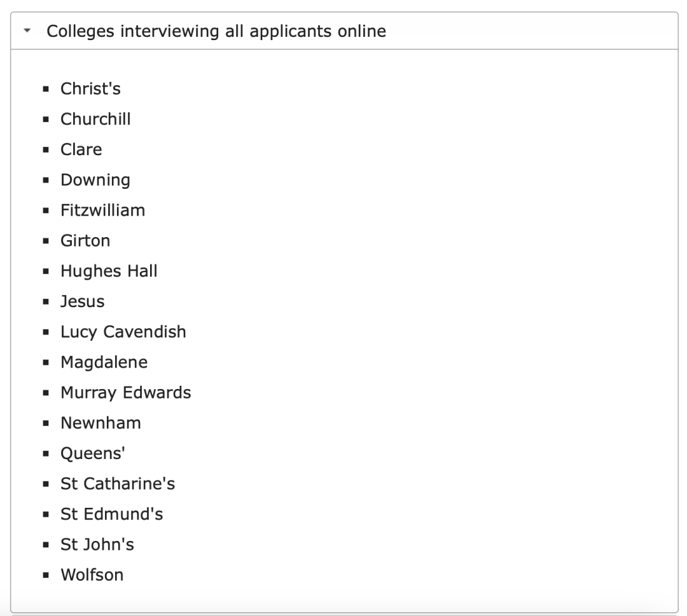Click on Newnham in the list
The width and height of the screenshot is (687, 616).
click(101, 423)
